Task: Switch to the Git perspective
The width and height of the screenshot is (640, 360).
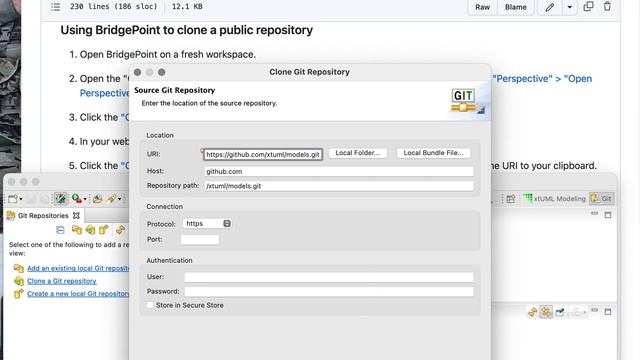Action: pyautogui.click(x=601, y=199)
